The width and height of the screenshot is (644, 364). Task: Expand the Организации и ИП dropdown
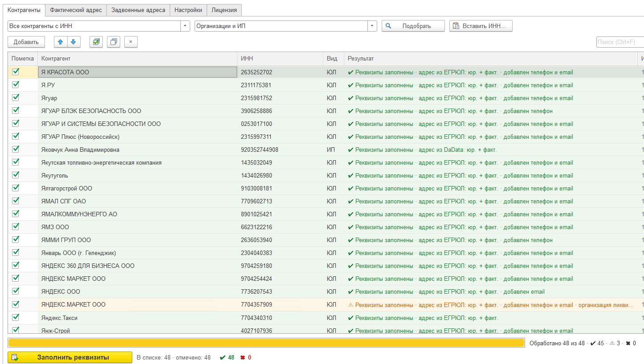[x=372, y=26]
